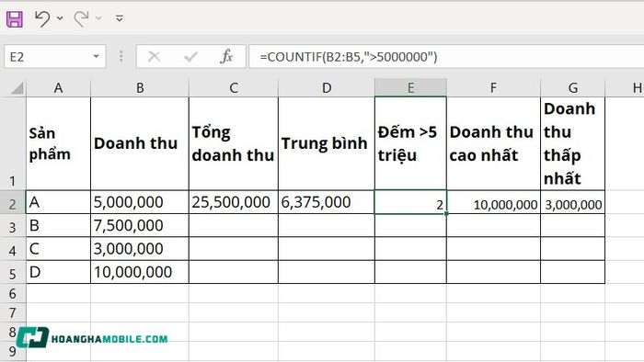Click the three-dot handle beside the Name Box
The height and width of the screenshot is (362, 644).
(121, 57)
